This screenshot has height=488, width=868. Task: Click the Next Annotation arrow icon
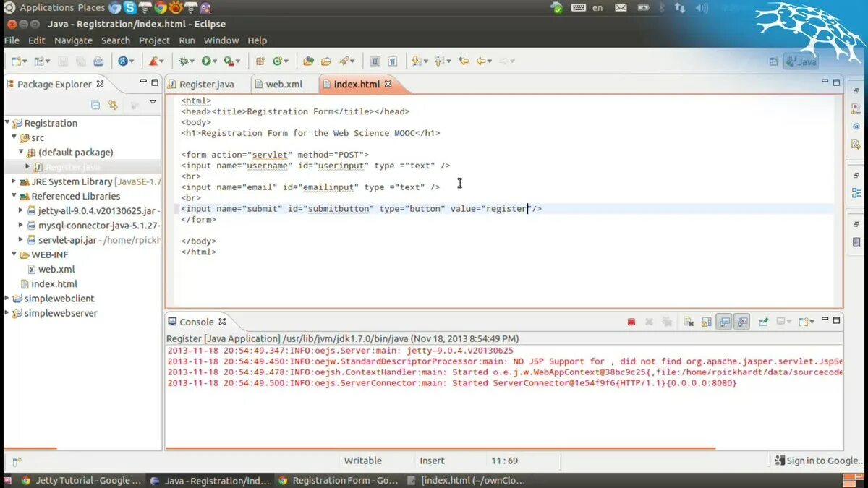tap(417, 61)
